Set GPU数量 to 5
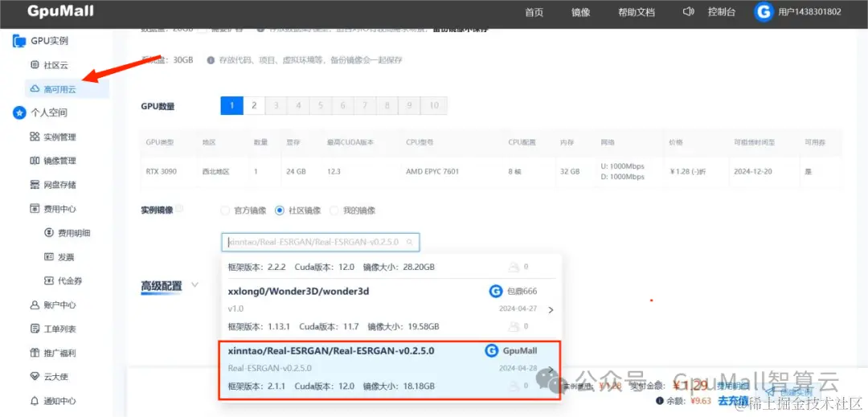868x417 pixels. click(x=321, y=105)
